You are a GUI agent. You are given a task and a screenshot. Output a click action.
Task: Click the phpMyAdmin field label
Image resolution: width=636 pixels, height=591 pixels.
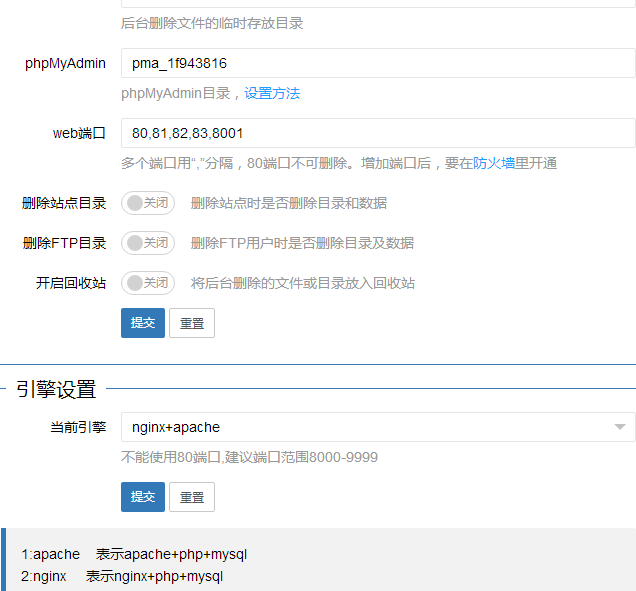[66, 63]
